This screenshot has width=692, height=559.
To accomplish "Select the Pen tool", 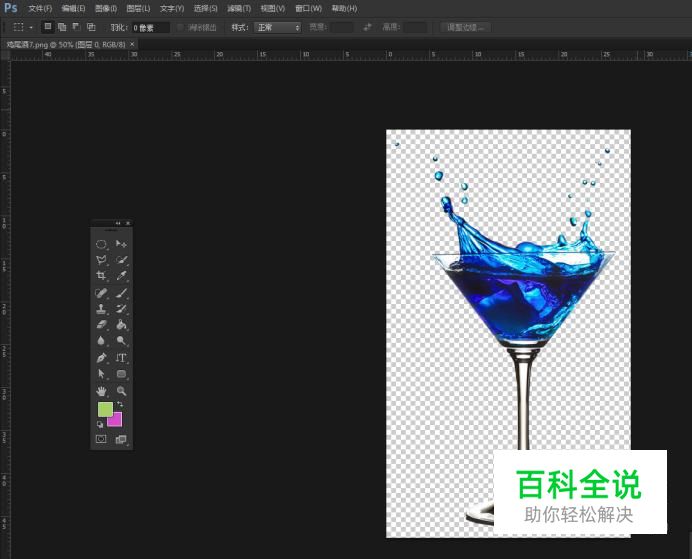I will tap(101, 357).
